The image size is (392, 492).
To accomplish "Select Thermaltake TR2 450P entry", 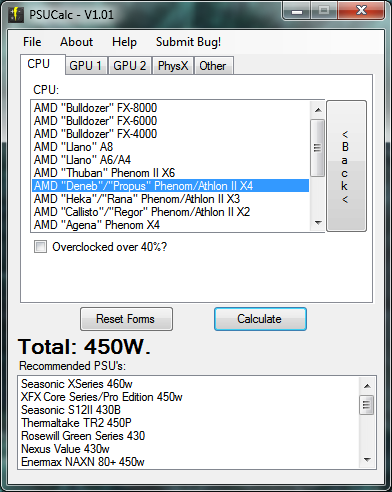I will [x=188, y=423].
